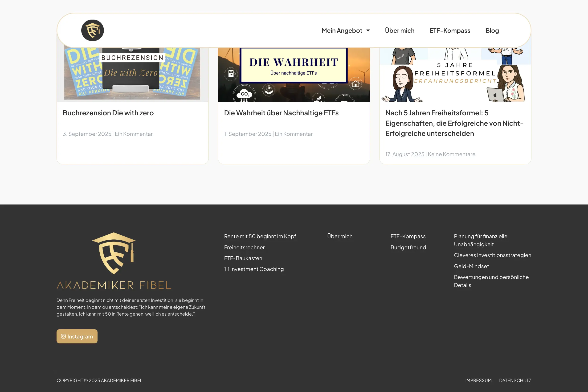The image size is (588, 392).
Task: Open the Geld-Mindset category link
Action: point(471,266)
